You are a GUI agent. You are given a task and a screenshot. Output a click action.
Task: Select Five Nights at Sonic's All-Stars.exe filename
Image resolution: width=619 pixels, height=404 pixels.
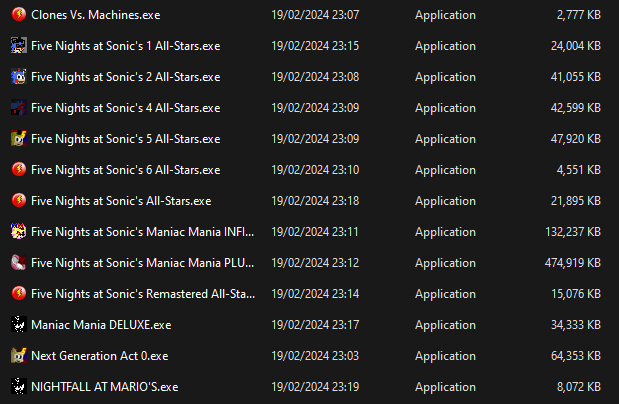[121, 201]
